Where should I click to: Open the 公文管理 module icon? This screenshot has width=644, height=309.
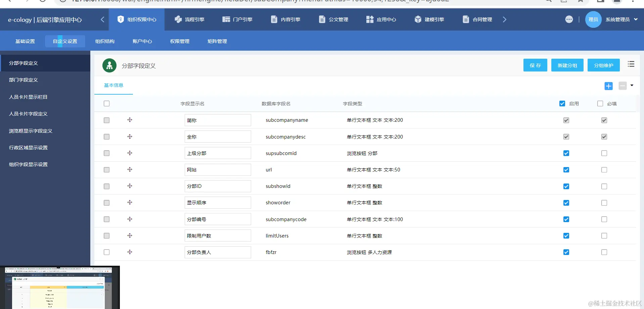[322, 19]
